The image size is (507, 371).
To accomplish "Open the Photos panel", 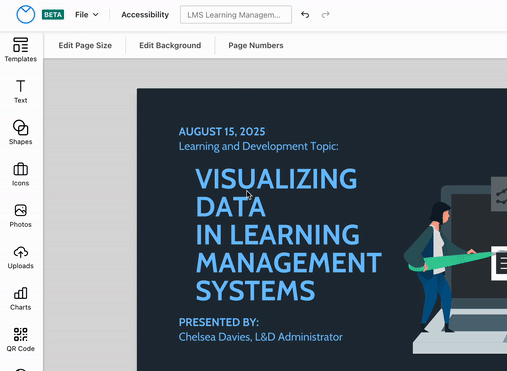I will [x=21, y=216].
